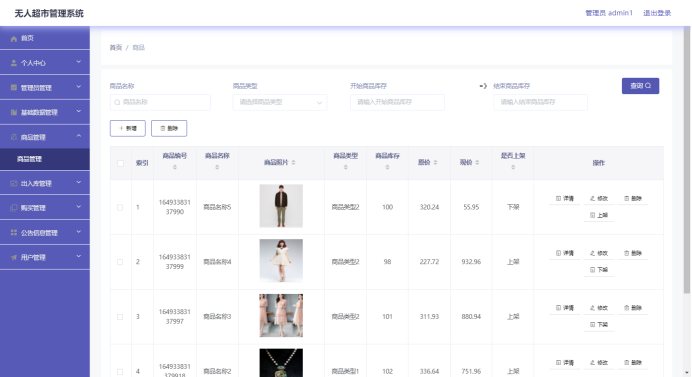Sort by 商品图片 column arrows
Image resolution: width=692 pixels, height=377 pixels.
[293, 162]
